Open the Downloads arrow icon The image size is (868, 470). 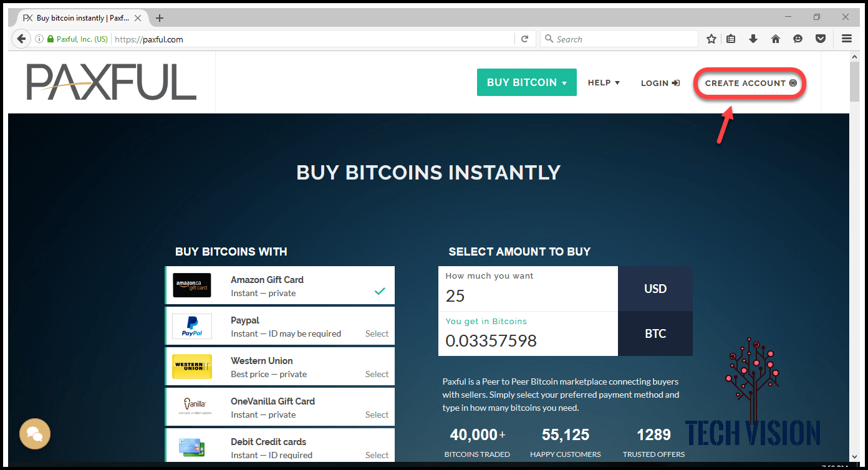coord(753,39)
